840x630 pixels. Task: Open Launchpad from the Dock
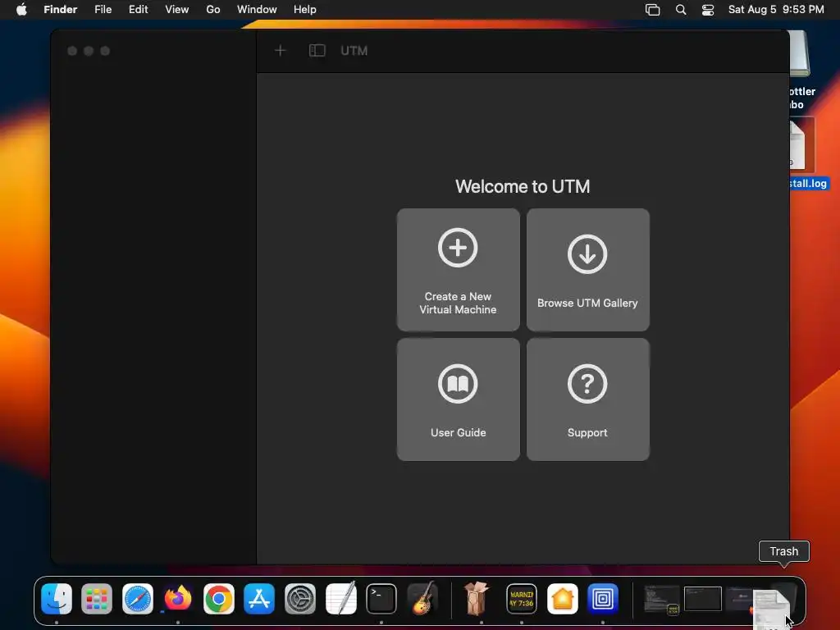pos(97,598)
